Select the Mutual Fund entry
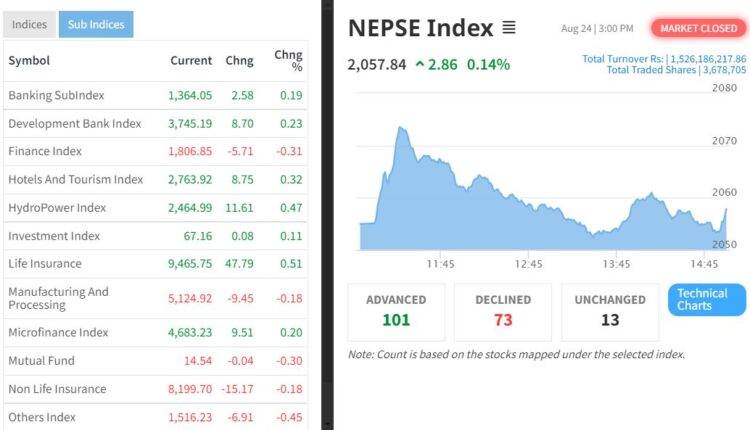This screenshot has width=750, height=430. pos(41,360)
